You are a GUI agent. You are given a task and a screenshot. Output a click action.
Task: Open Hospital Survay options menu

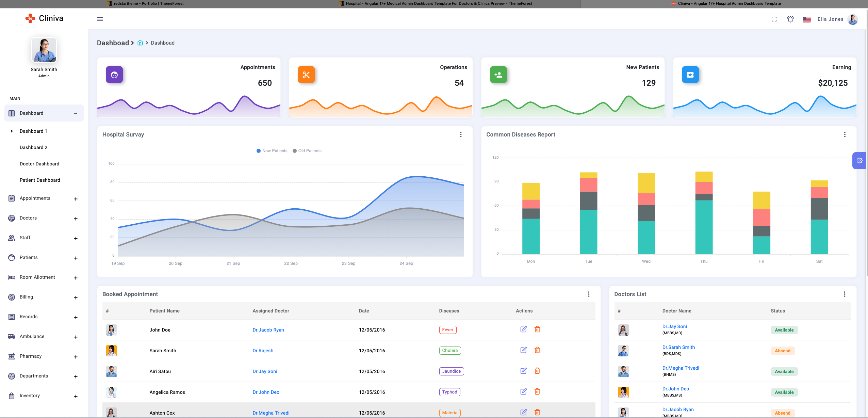[461, 134]
